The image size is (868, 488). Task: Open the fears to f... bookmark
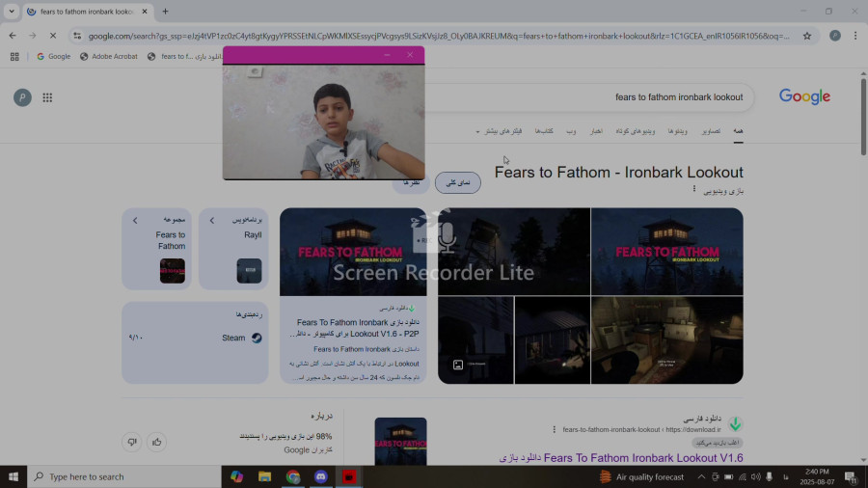(184, 57)
